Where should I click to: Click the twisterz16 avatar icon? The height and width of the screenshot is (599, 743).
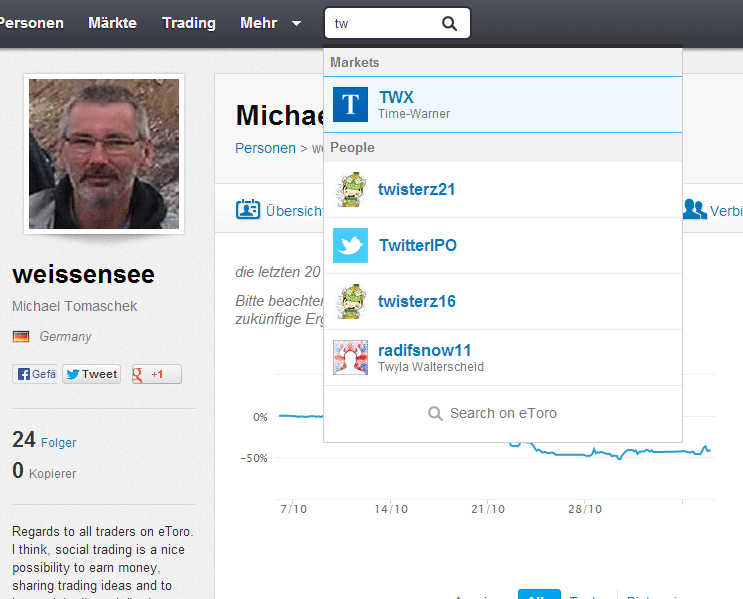click(x=351, y=301)
